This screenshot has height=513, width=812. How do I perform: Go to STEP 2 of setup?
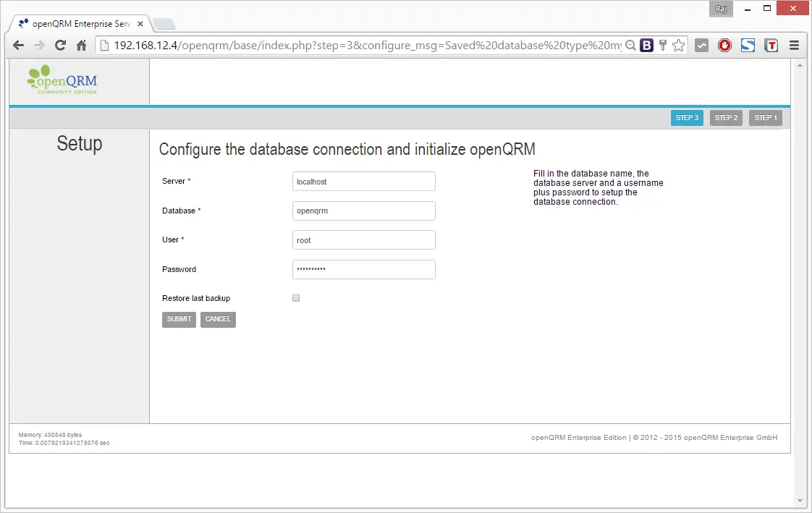coord(726,118)
